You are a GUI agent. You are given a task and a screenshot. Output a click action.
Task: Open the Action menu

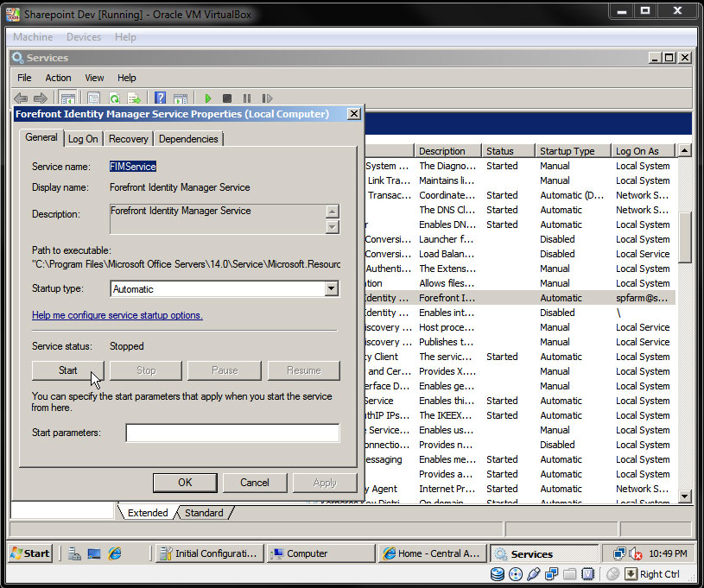[x=58, y=78]
